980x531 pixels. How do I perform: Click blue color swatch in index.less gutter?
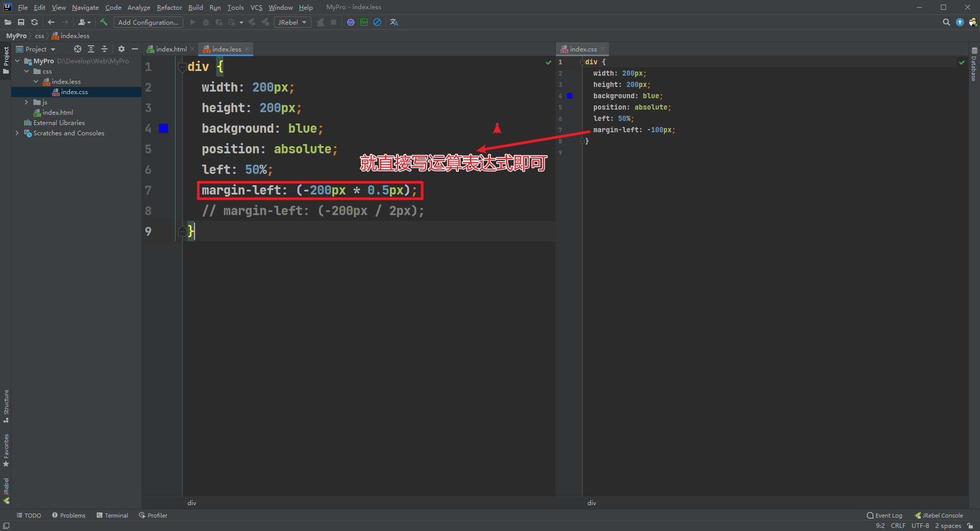[164, 128]
